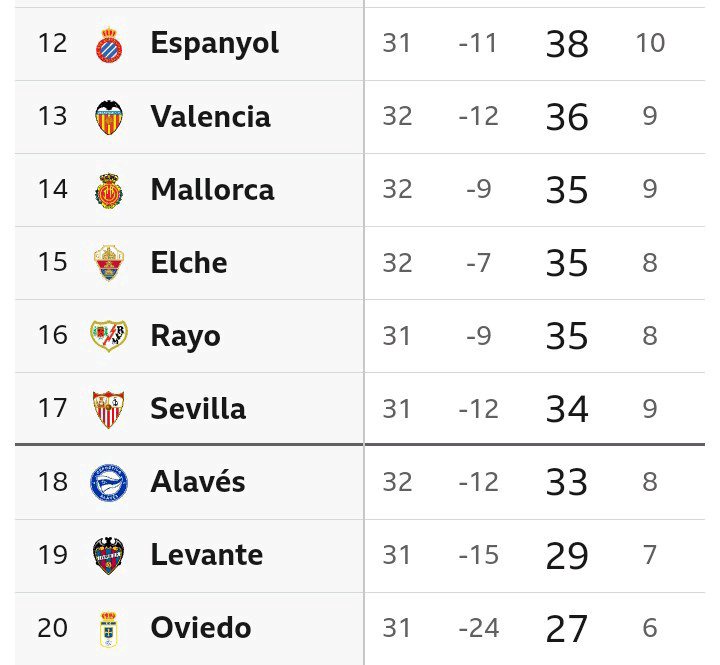Screen dimensions: 720x665
Task: Click the Espanyol club crest
Action: click(108, 44)
